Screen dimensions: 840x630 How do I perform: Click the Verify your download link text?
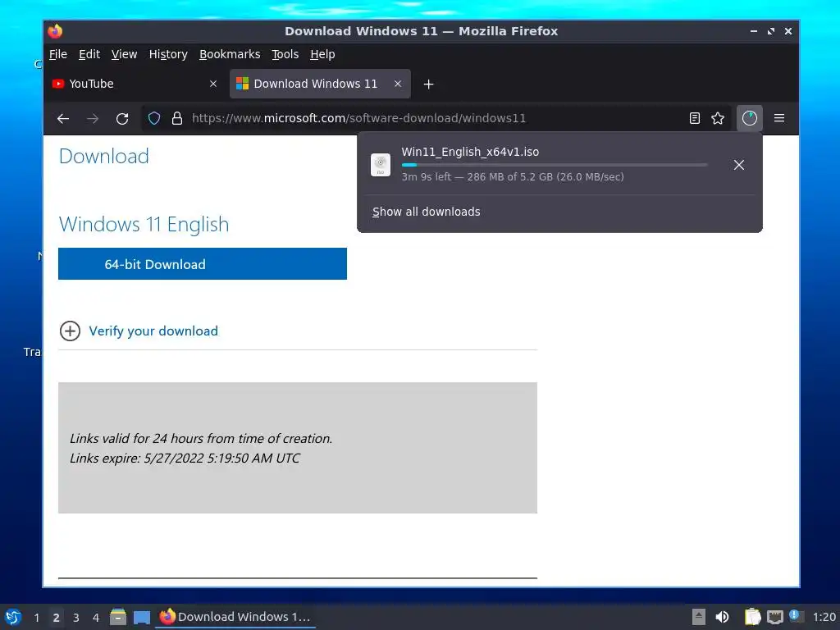click(153, 331)
